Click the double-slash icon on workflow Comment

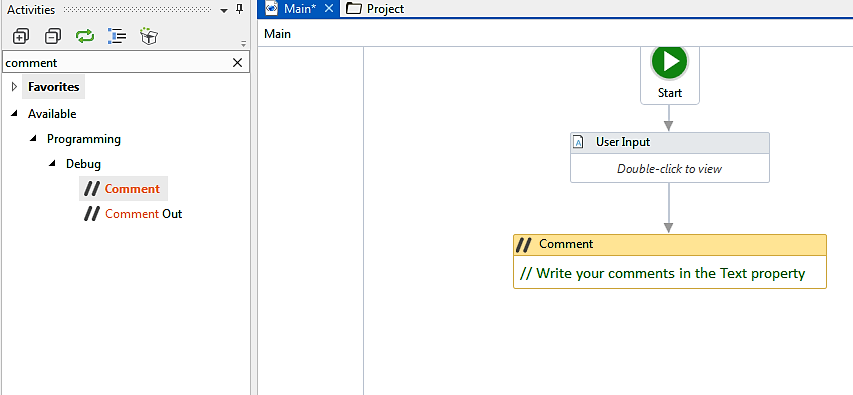pos(523,245)
